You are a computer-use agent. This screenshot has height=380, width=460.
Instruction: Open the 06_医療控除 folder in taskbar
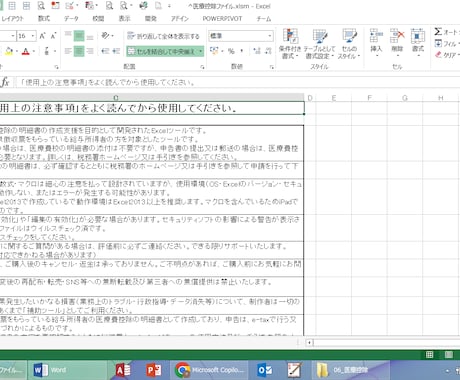[352, 370]
